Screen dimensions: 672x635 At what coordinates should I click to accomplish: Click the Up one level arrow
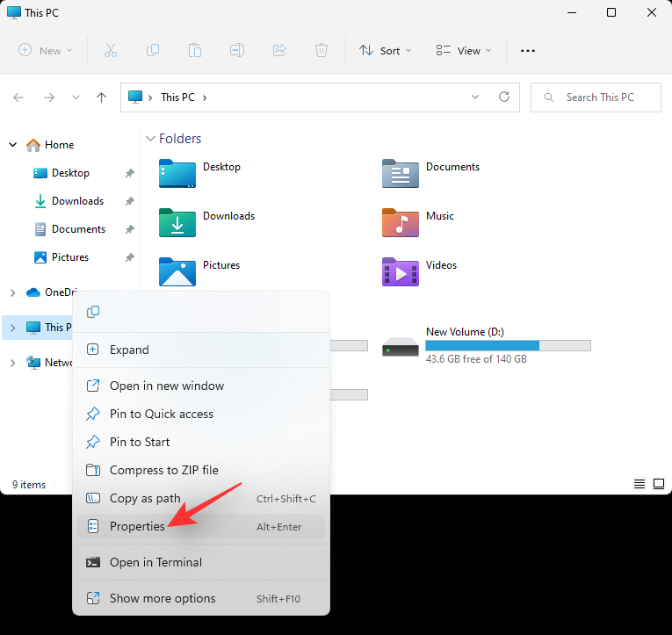click(x=102, y=97)
